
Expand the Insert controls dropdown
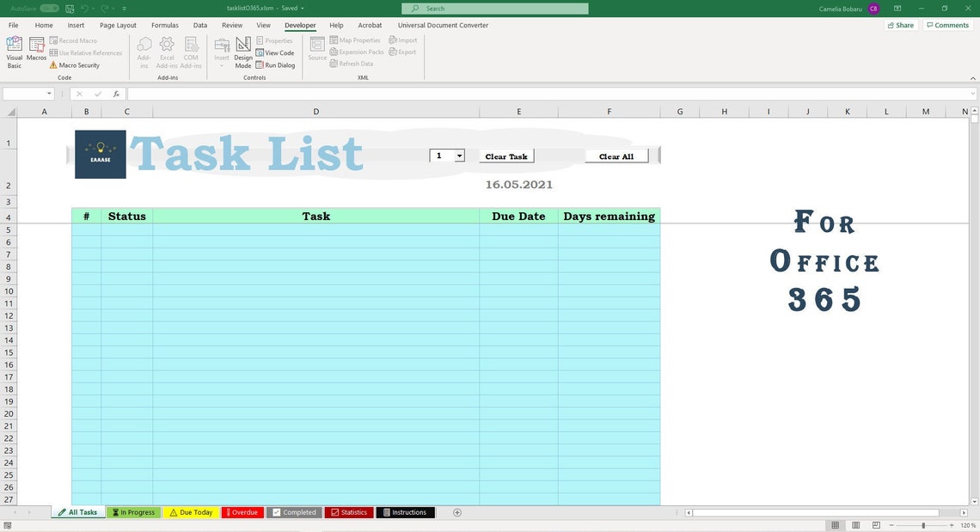(x=222, y=64)
